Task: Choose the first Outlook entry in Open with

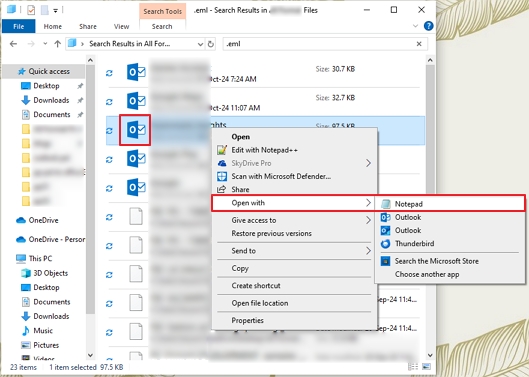Action: click(408, 217)
